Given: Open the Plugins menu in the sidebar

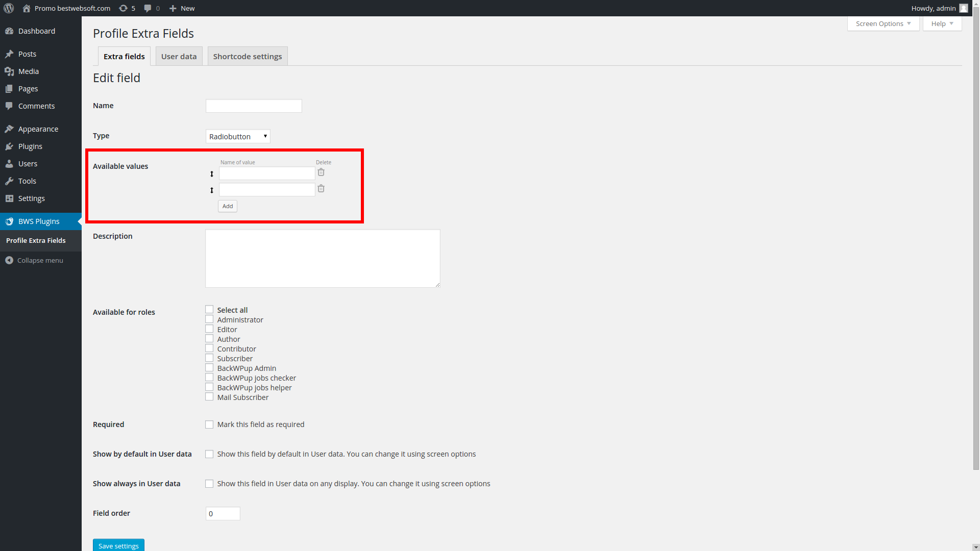Looking at the screenshot, I should point(30,146).
